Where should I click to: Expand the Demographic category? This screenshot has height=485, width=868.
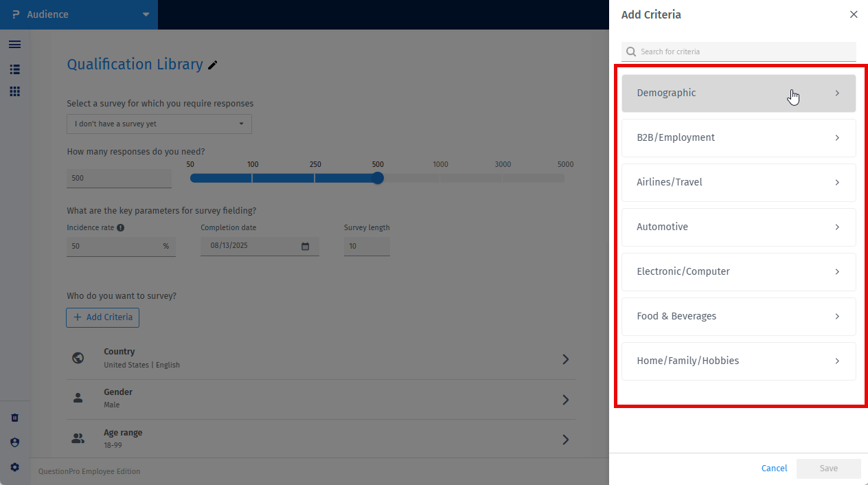[x=739, y=93]
